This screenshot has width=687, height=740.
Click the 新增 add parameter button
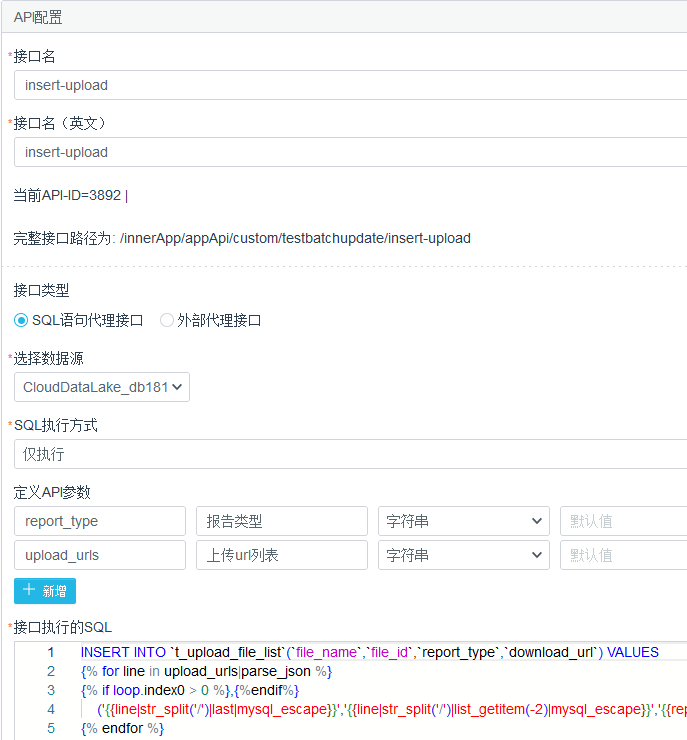click(45, 591)
